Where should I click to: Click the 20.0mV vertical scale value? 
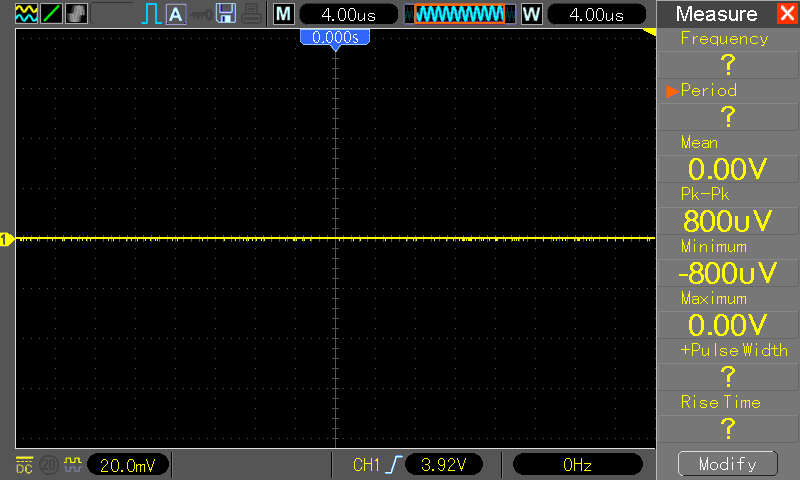point(128,465)
